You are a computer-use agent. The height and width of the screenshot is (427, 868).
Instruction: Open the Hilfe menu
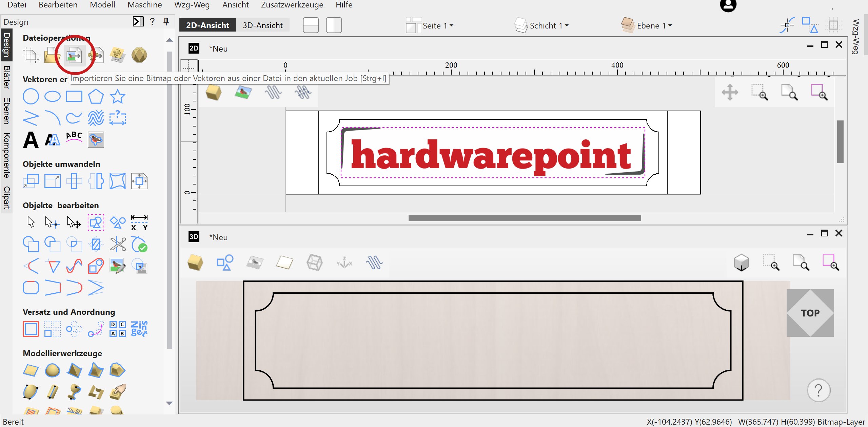click(344, 5)
